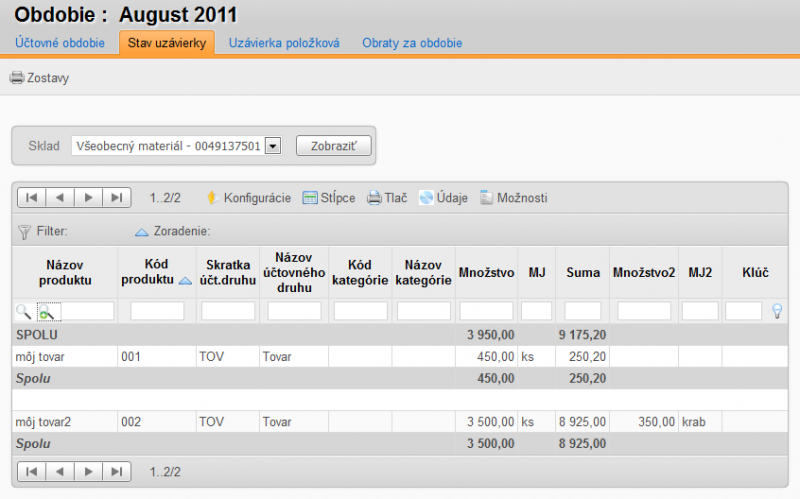Screen dimensions: 800x499
Task: Select Stav uzávierky tab
Action: tap(167, 43)
